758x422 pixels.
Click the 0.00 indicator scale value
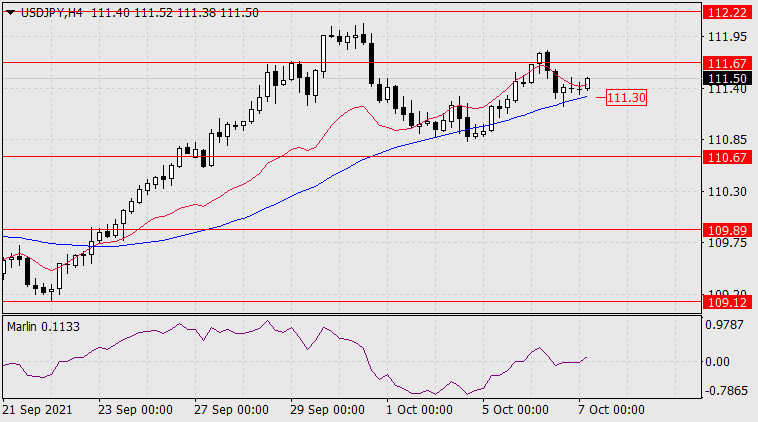pos(717,362)
